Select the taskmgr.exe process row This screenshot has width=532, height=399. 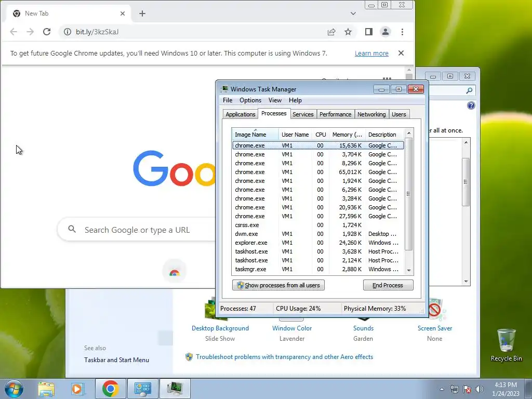(318, 269)
